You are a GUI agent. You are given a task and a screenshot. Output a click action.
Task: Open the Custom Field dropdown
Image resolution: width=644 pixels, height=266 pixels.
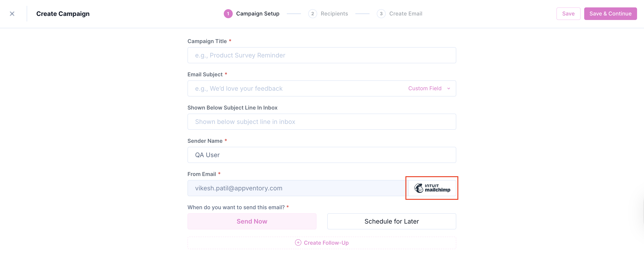(425, 88)
